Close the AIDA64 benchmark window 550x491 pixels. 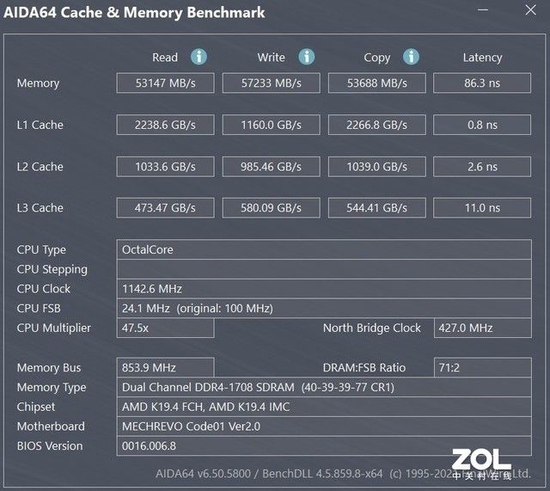click(530, 10)
